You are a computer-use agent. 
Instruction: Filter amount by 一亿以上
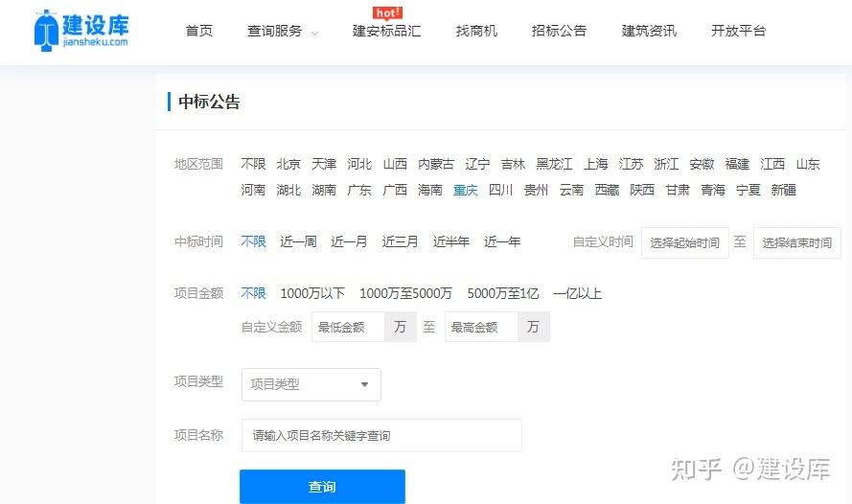(x=578, y=294)
